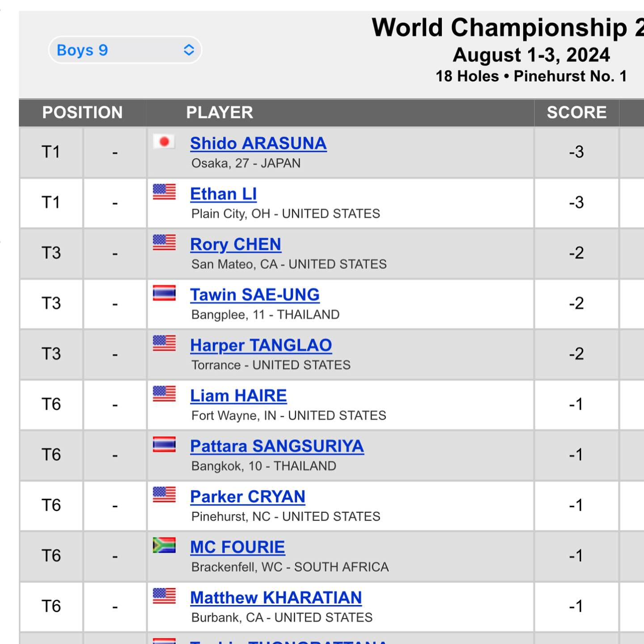Click US flag next to Ethan LI
Image resolution: width=644 pixels, height=644 pixels.
[x=164, y=192]
